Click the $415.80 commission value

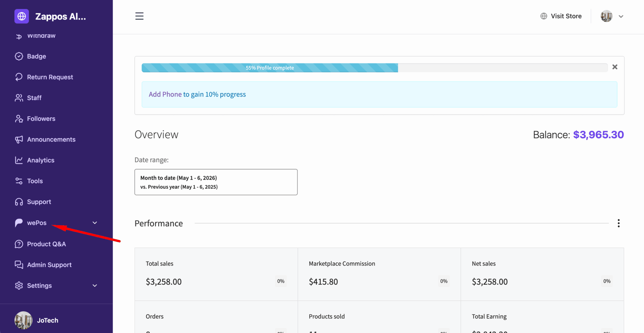coord(323,282)
